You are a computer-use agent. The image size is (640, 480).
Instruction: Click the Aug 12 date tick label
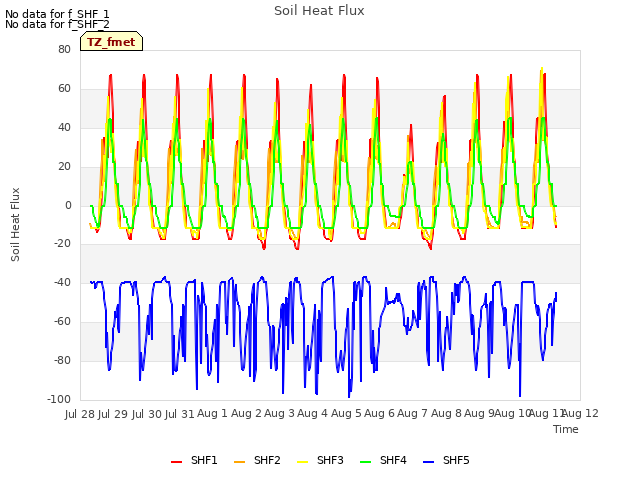pos(582,414)
